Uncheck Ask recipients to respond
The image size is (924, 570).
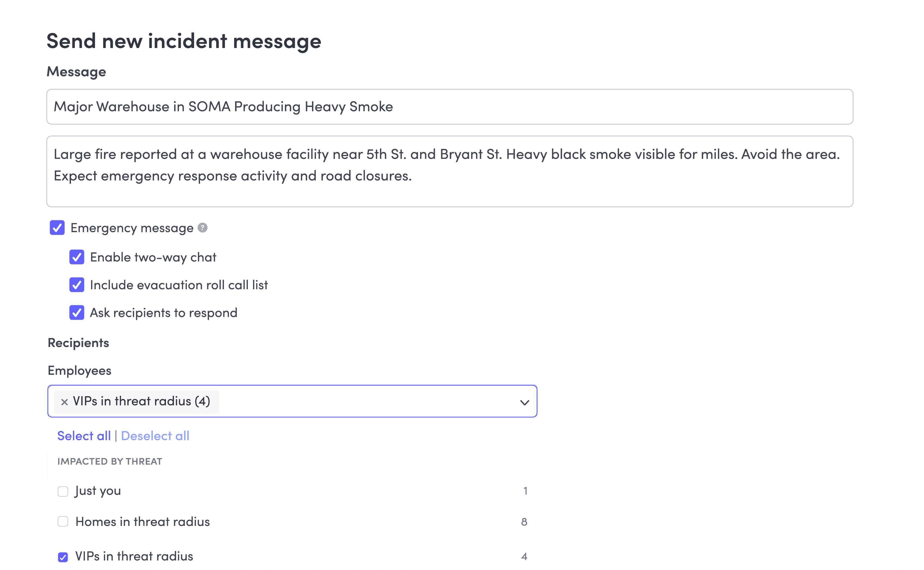pyautogui.click(x=77, y=312)
